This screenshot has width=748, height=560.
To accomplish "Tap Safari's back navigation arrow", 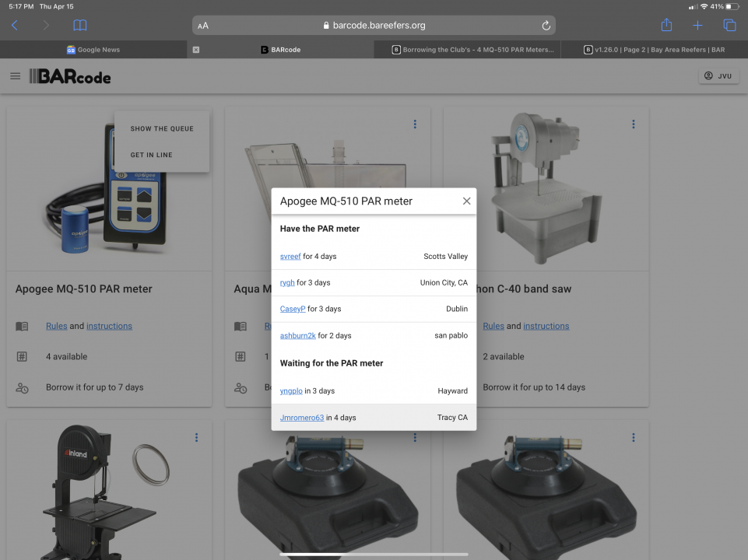I will pyautogui.click(x=15, y=26).
